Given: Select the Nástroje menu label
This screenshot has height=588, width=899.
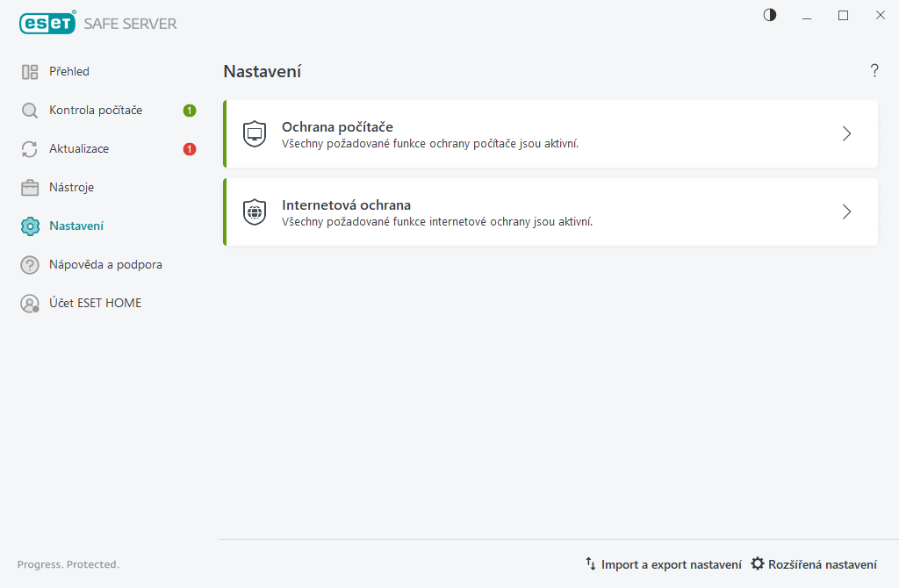Looking at the screenshot, I should pyautogui.click(x=71, y=188).
